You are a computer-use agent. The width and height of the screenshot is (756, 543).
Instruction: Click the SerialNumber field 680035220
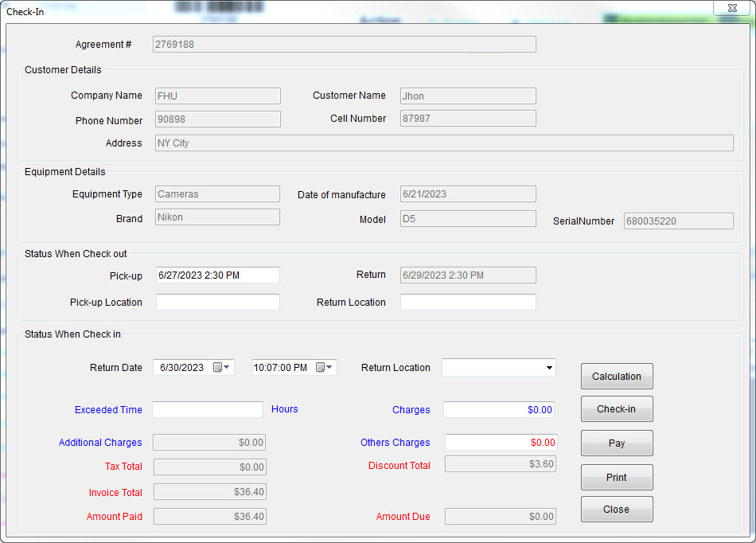tap(678, 221)
